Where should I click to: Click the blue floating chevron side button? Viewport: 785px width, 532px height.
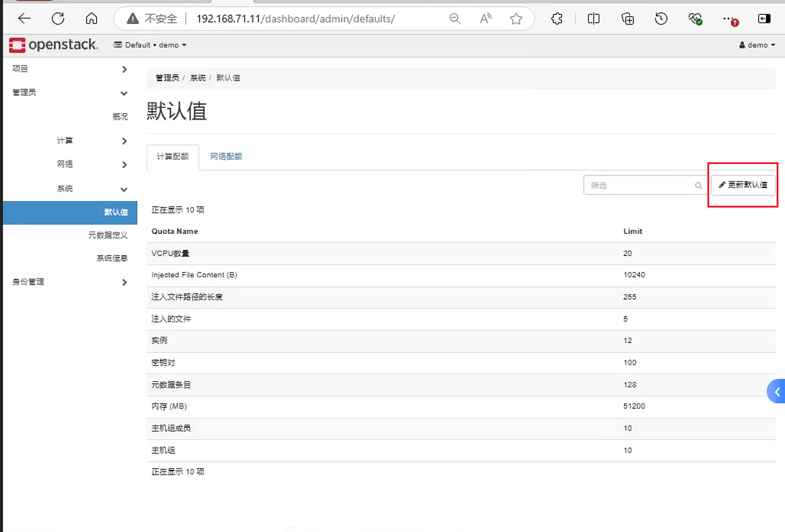coord(776,391)
